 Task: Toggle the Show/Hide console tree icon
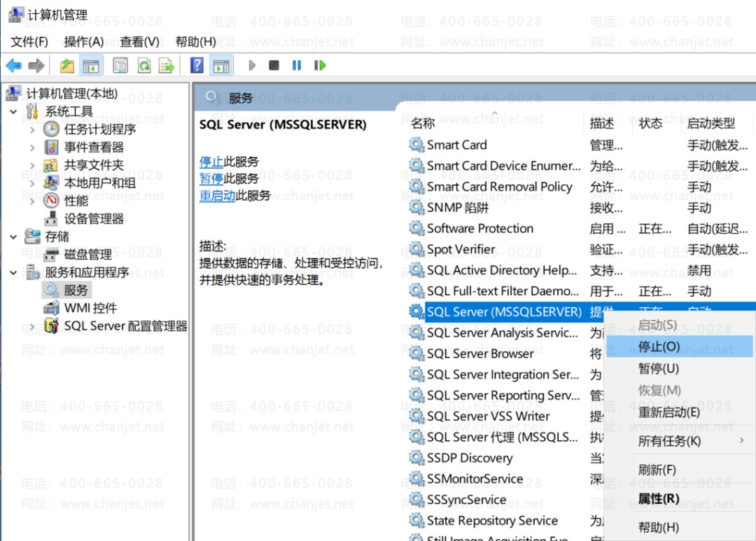tap(90, 65)
